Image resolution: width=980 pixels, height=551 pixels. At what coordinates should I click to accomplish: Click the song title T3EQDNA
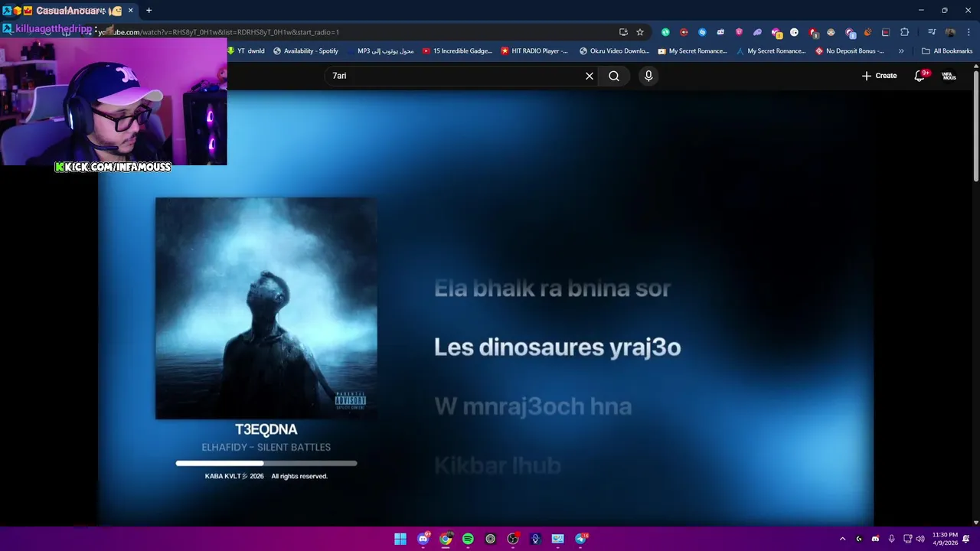pos(266,429)
